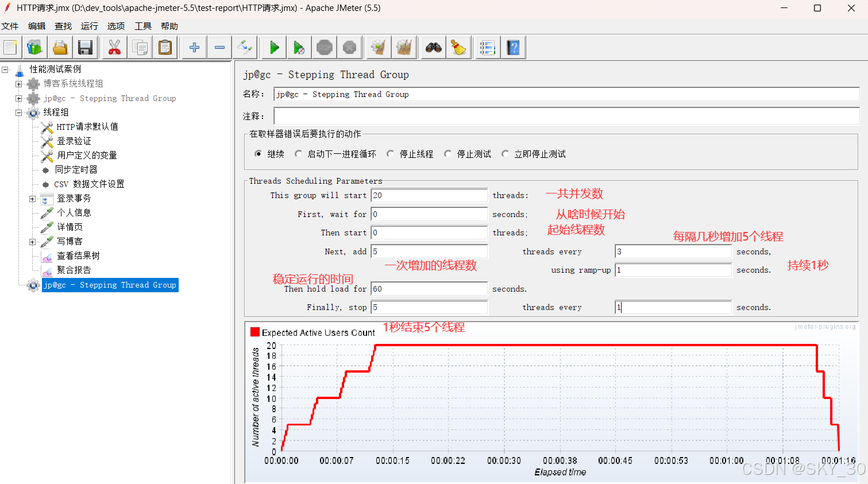The height and width of the screenshot is (484, 868).
Task: Clear all results with double broom icon
Action: (x=404, y=48)
